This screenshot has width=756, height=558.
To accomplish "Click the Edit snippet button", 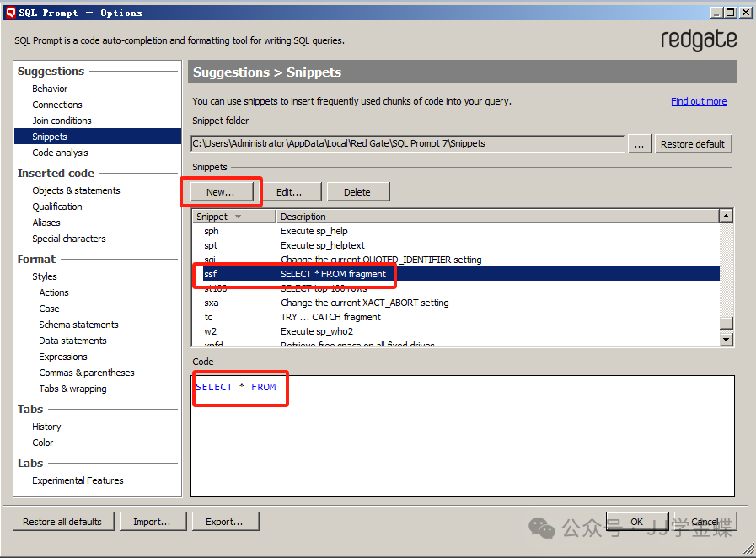I will pyautogui.click(x=289, y=192).
